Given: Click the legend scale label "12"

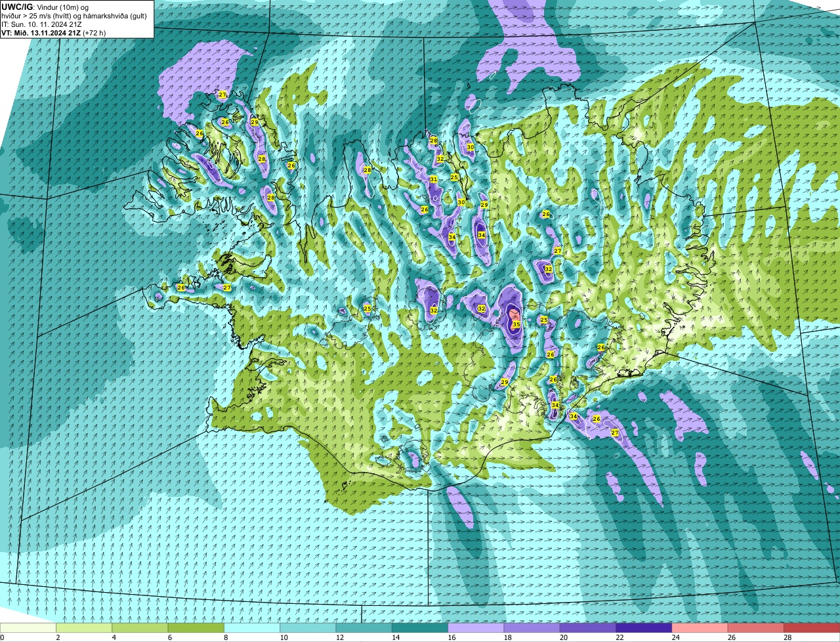Looking at the screenshot, I should coord(339,637).
